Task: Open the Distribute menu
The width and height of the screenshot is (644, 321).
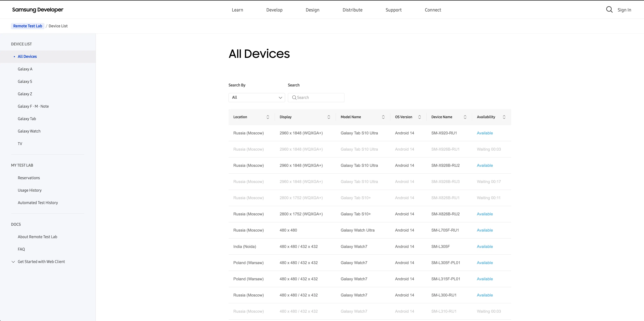Action: (x=352, y=10)
